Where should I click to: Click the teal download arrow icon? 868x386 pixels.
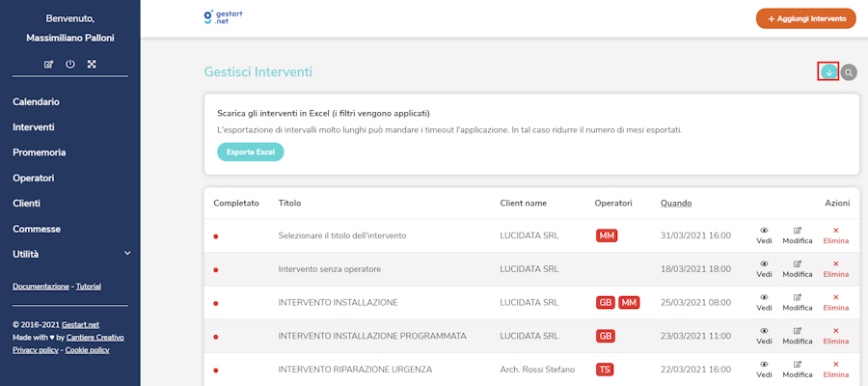[827, 71]
